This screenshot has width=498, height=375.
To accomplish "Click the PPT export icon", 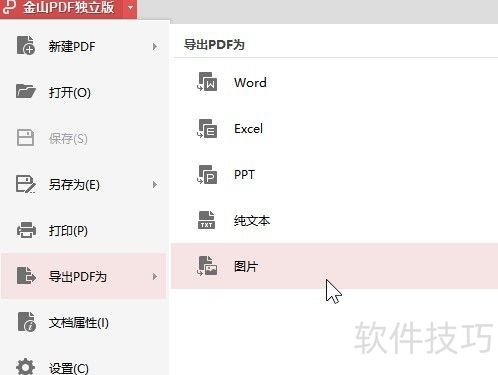I will click(207, 174).
